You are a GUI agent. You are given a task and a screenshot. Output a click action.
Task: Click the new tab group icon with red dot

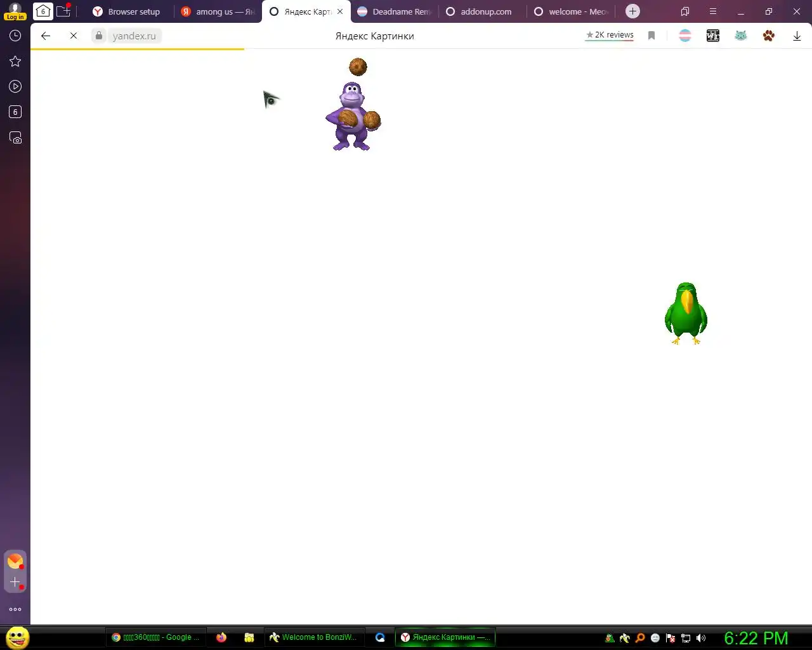(x=63, y=11)
